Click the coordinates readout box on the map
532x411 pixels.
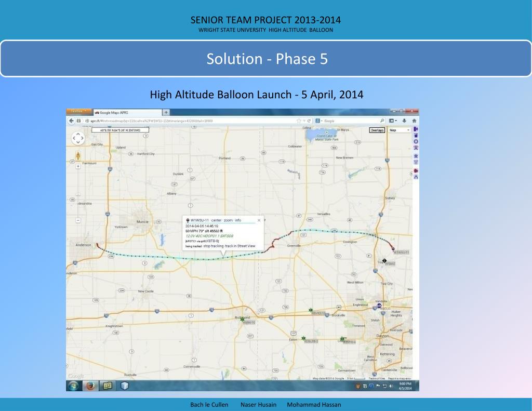pyautogui.click(x=120, y=130)
